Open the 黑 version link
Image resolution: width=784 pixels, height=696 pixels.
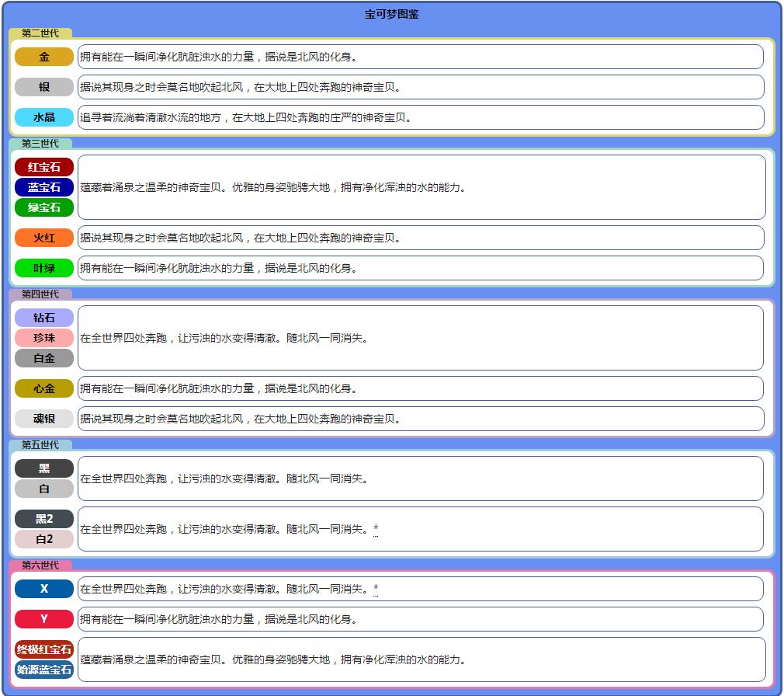44,468
